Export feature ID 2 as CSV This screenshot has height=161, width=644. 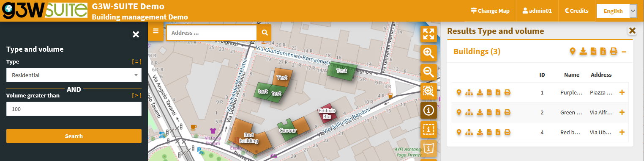pyautogui.click(x=489, y=112)
